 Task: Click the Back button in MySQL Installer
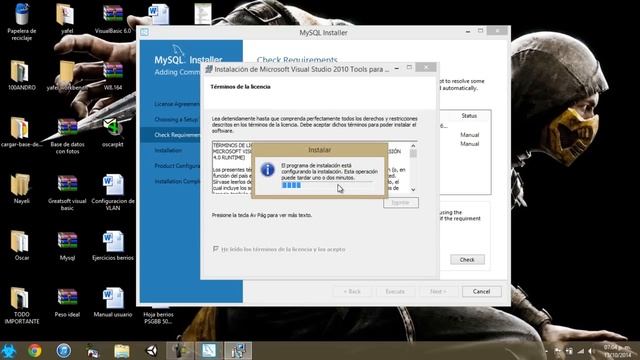pos(352,291)
